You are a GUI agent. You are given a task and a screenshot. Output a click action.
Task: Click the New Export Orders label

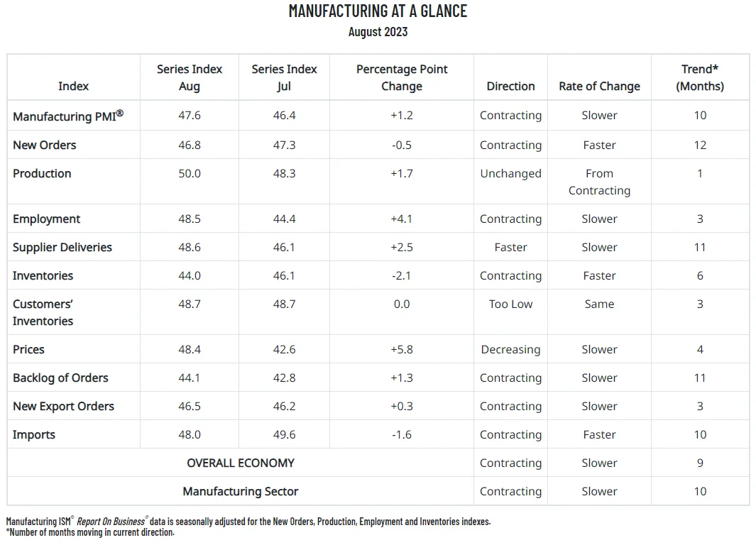(x=63, y=406)
